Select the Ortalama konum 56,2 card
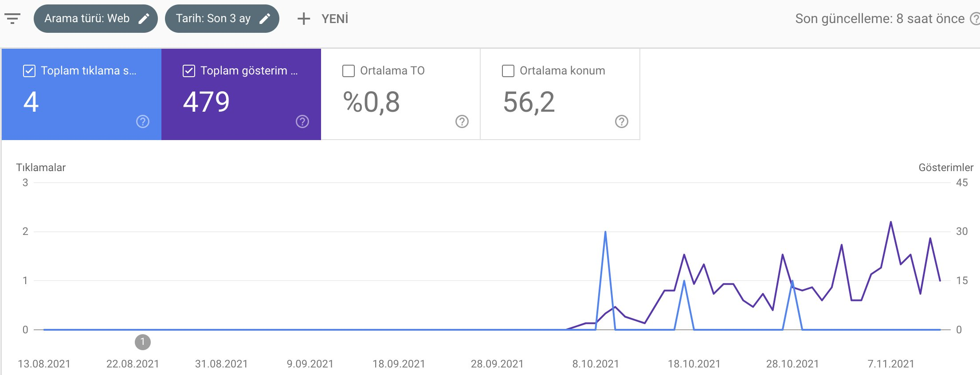980x375 pixels. pos(560,94)
